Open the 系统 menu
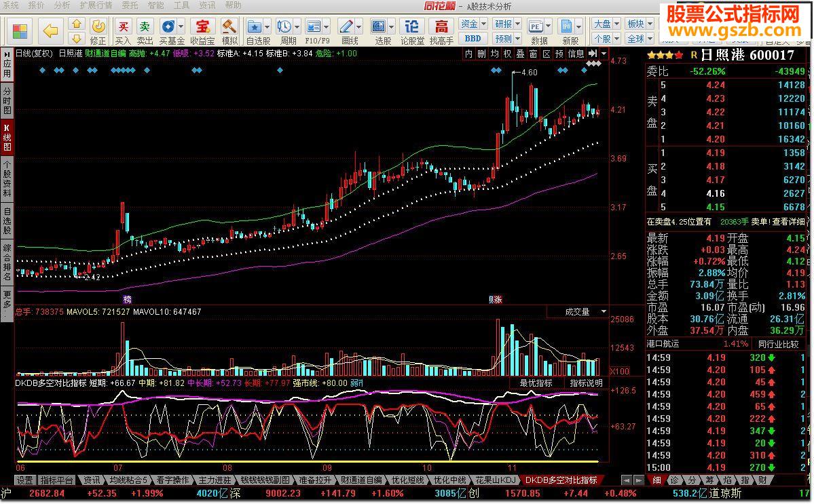Image resolution: width=814 pixels, height=504 pixels. (10, 5)
